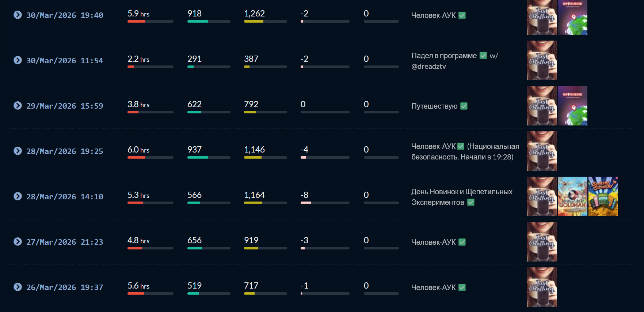Click Just Chatting icon for 30/Mar 11:54 stream
The image size is (644, 312).
click(x=542, y=60)
